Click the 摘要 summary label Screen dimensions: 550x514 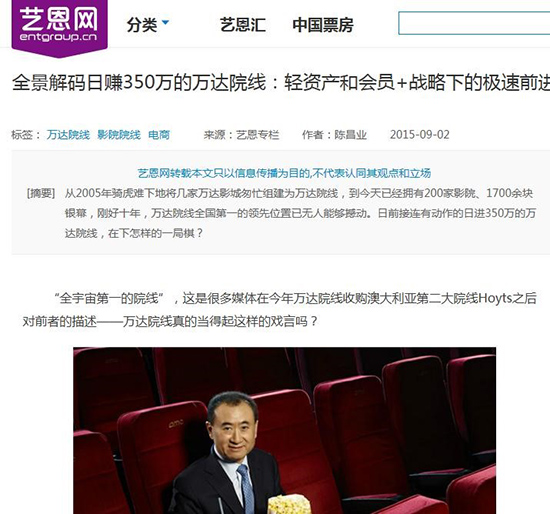(x=41, y=193)
